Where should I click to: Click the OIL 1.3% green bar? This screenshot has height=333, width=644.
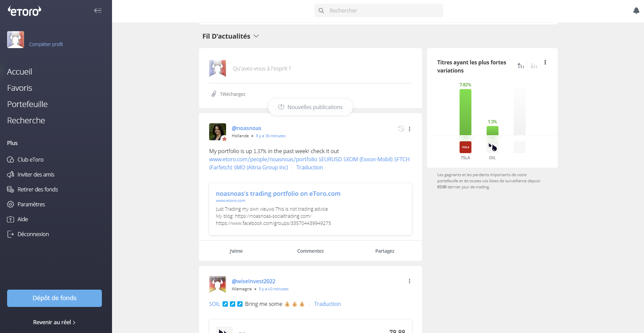tap(492, 130)
